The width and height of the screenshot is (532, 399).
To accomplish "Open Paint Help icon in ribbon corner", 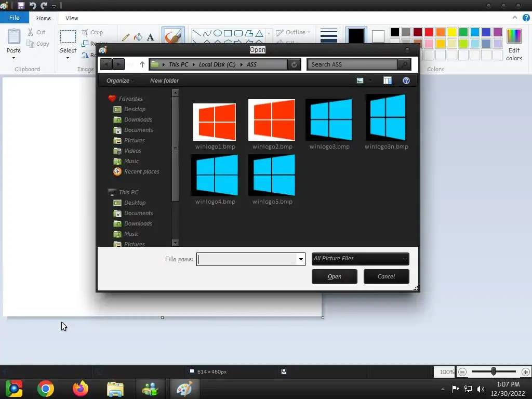I will (x=526, y=18).
